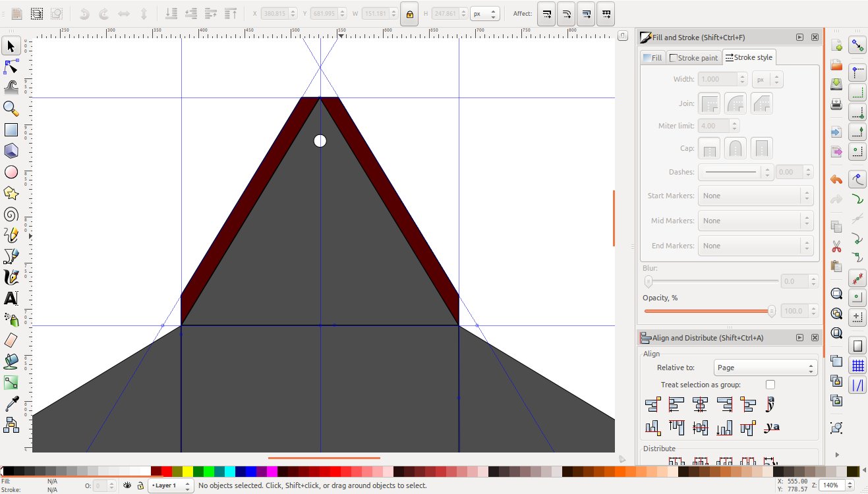Select the Connector tool
The width and height of the screenshot is (868, 494).
click(11, 424)
